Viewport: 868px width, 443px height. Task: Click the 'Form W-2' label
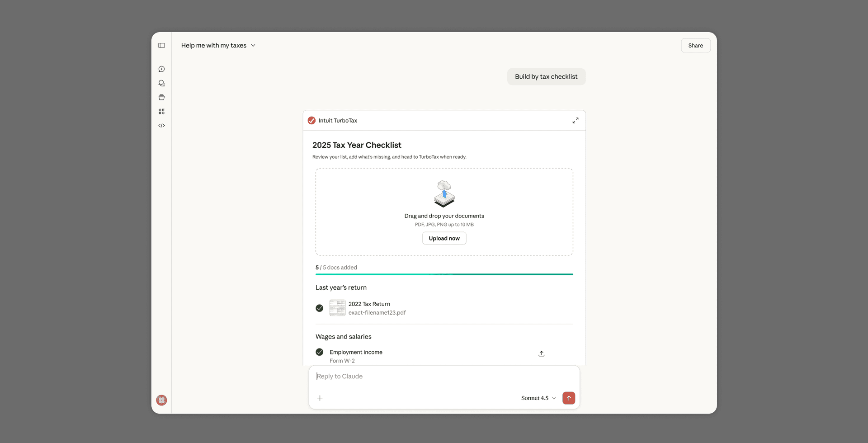(x=342, y=361)
